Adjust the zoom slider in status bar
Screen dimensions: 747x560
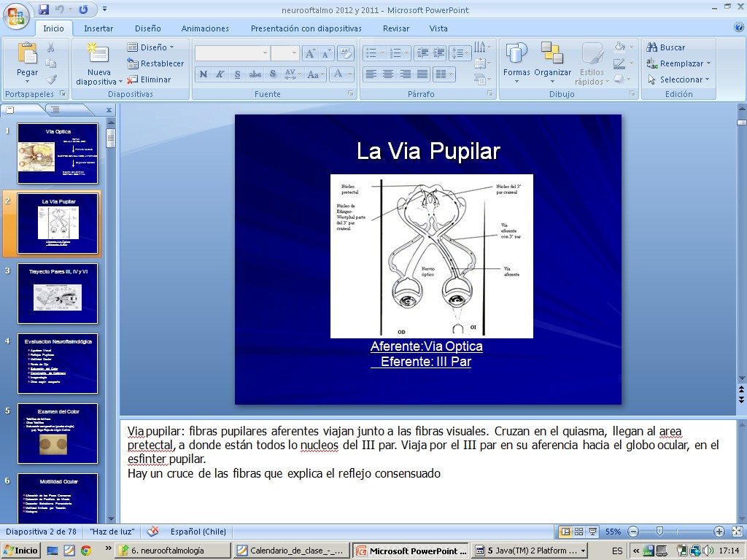659,532
